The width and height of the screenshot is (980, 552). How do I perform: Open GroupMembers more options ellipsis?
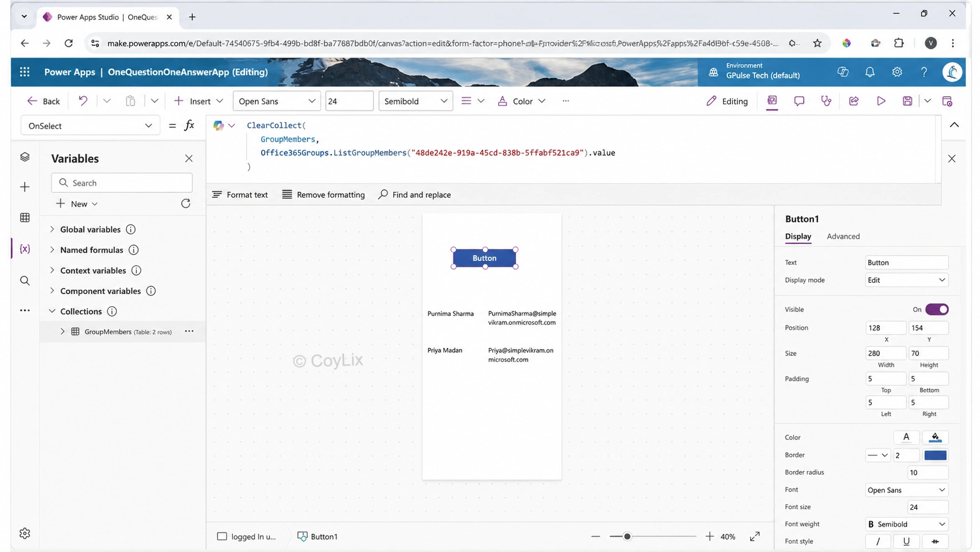point(189,331)
